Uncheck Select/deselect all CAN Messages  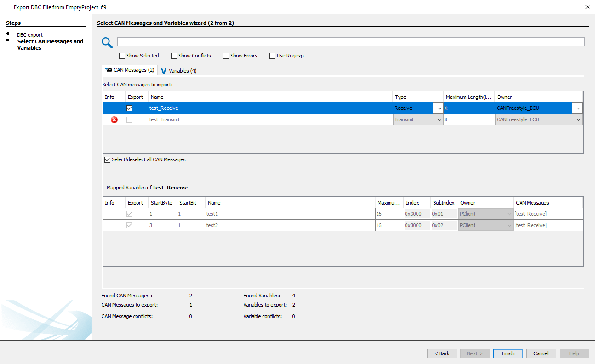pos(107,159)
